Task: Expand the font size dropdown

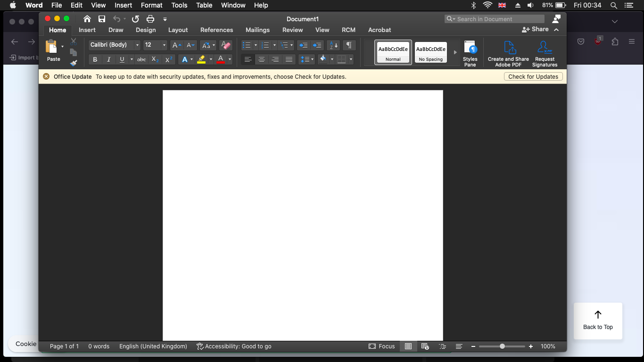Action: click(164, 45)
